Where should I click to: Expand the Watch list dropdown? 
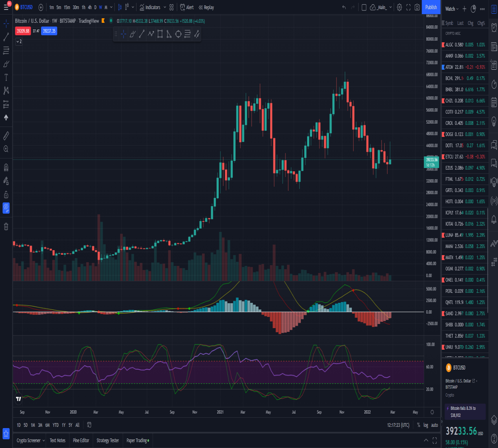(452, 9)
